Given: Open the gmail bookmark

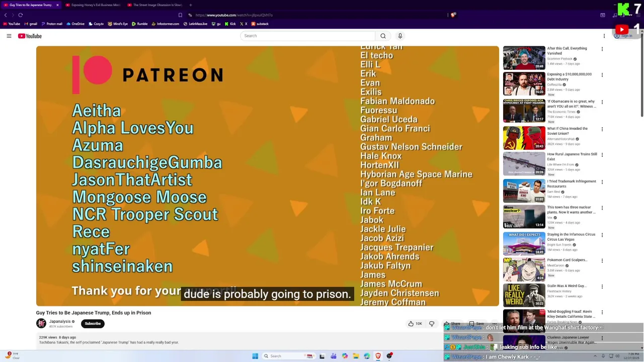Looking at the screenshot, I should pyautogui.click(x=31, y=24).
